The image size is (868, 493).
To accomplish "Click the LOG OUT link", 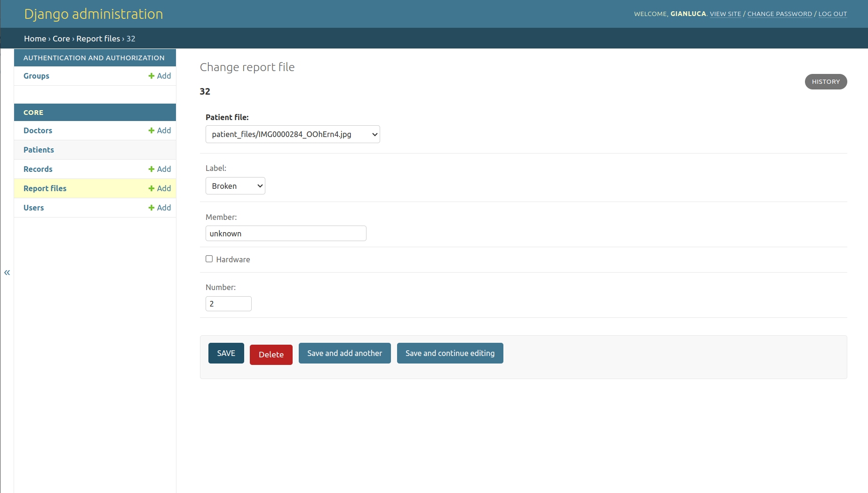I will tap(833, 14).
